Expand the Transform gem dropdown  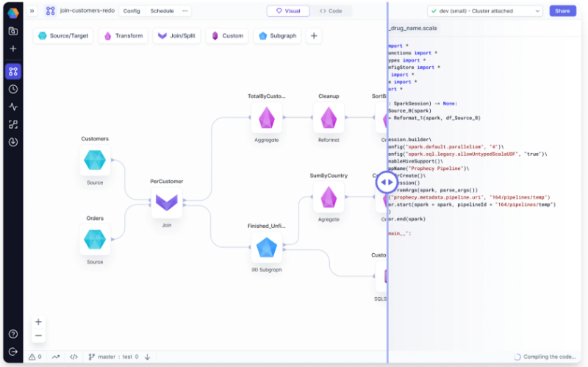coord(123,36)
